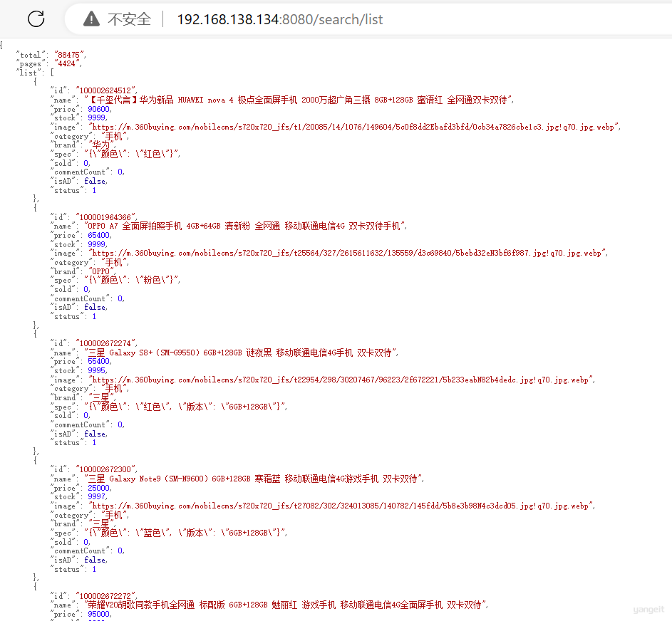Select the price value 55400
The width and height of the screenshot is (672, 621).
point(98,362)
